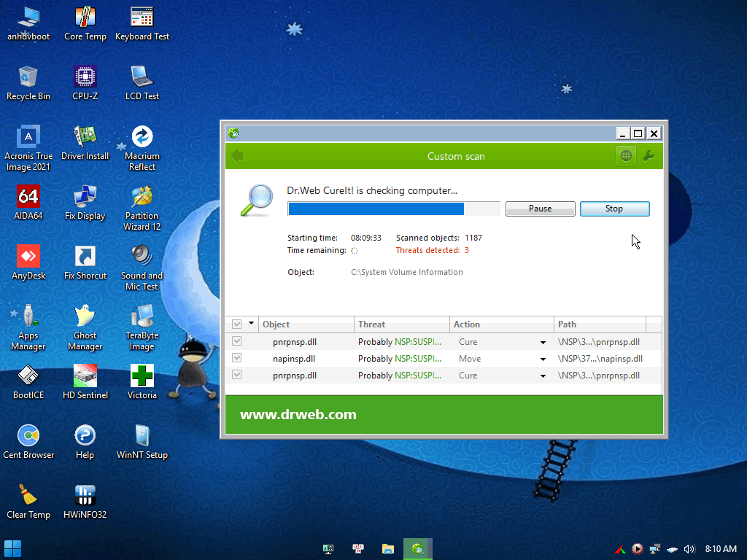The image size is (747, 560).
Task: Select the \NSP\37...\napinsp.dll path cell
Action: [600, 359]
